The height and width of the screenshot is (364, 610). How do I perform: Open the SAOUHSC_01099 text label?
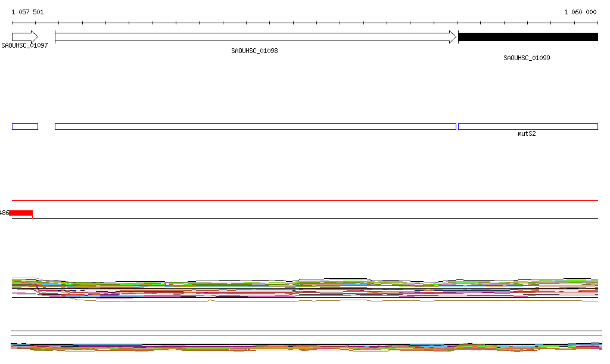click(527, 58)
